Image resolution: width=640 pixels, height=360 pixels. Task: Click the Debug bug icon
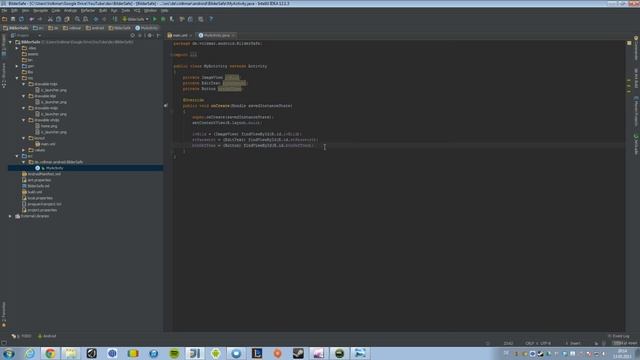point(163,19)
